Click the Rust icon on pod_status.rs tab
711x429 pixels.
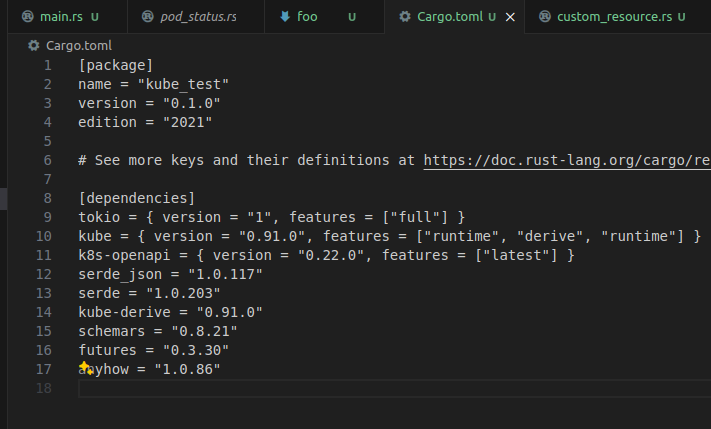coord(149,17)
